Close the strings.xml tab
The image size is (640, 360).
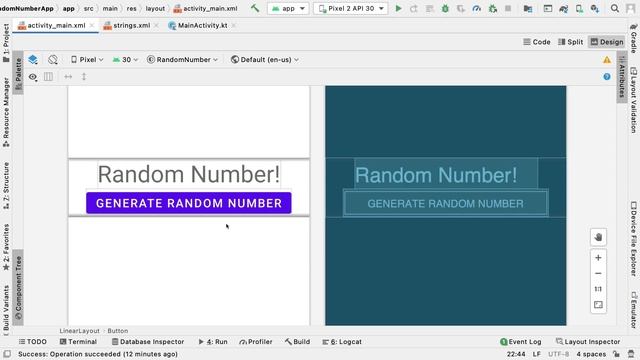156,25
